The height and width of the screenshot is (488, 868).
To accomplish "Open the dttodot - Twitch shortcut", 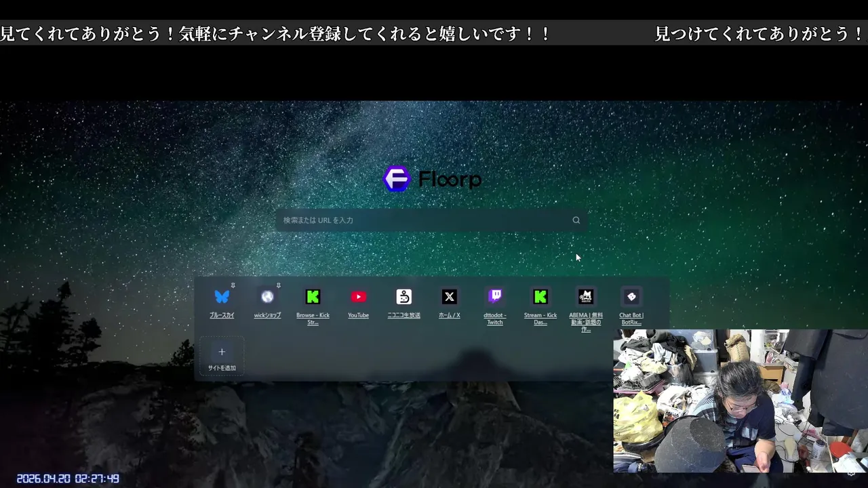I will point(495,297).
